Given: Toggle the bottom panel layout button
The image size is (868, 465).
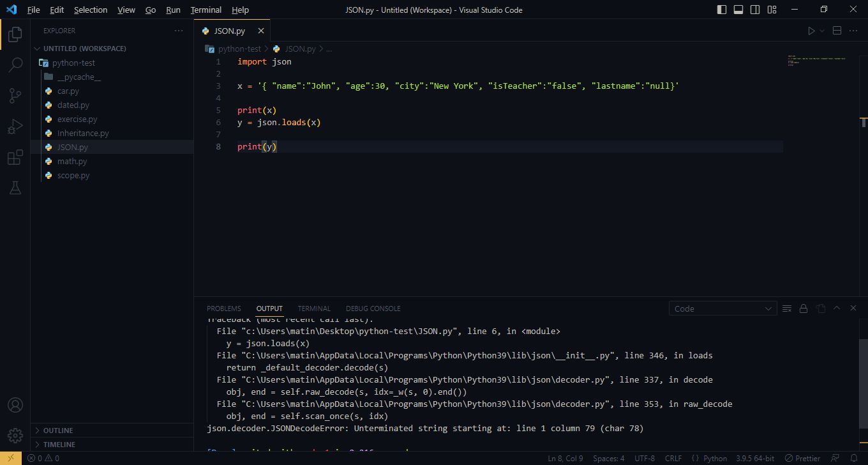Looking at the screenshot, I should coord(738,10).
